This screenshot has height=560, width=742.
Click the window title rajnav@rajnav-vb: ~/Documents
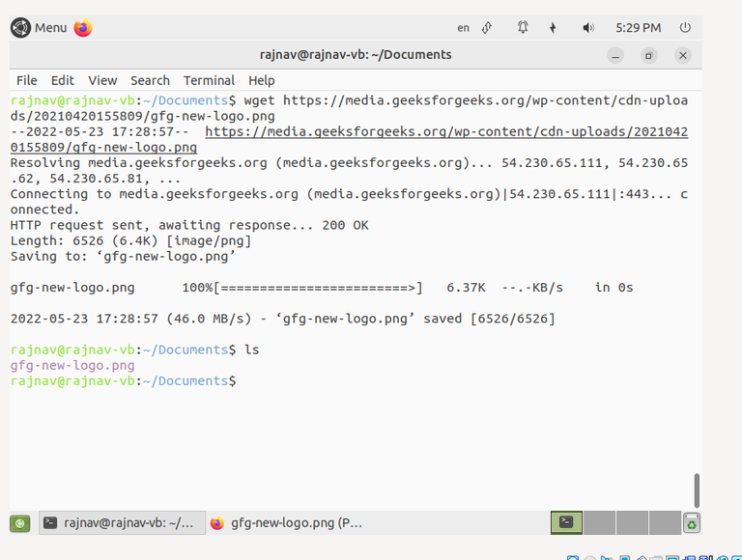point(356,55)
